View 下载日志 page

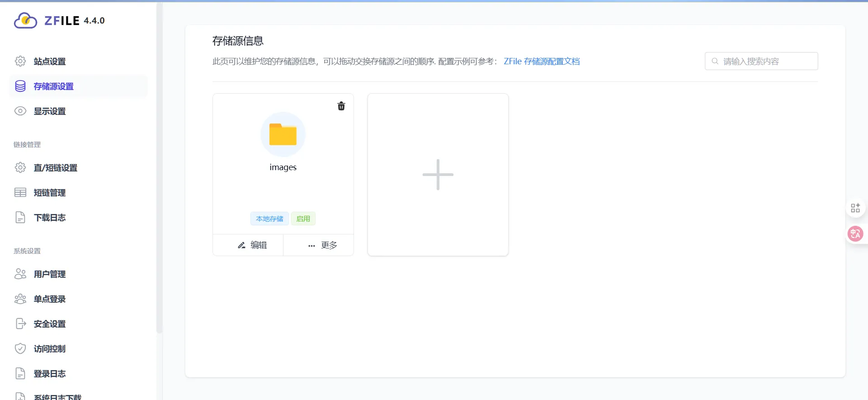pyautogui.click(x=78, y=217)
